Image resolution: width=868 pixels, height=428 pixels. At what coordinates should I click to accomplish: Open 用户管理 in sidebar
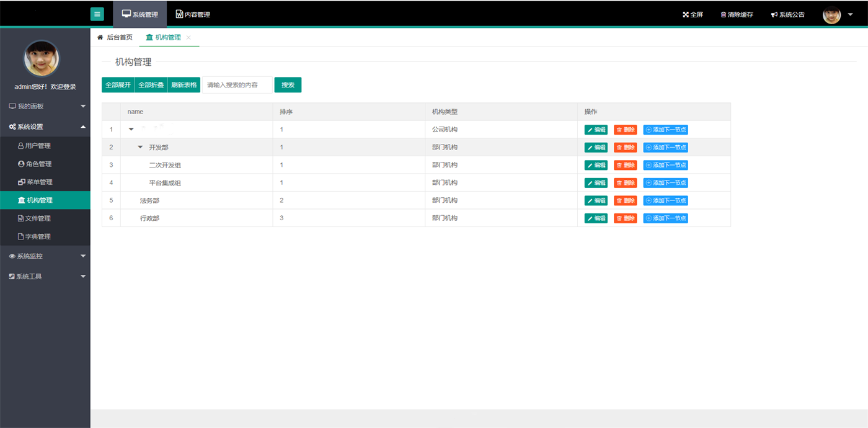pyautogui.click(x=37, y=146)
